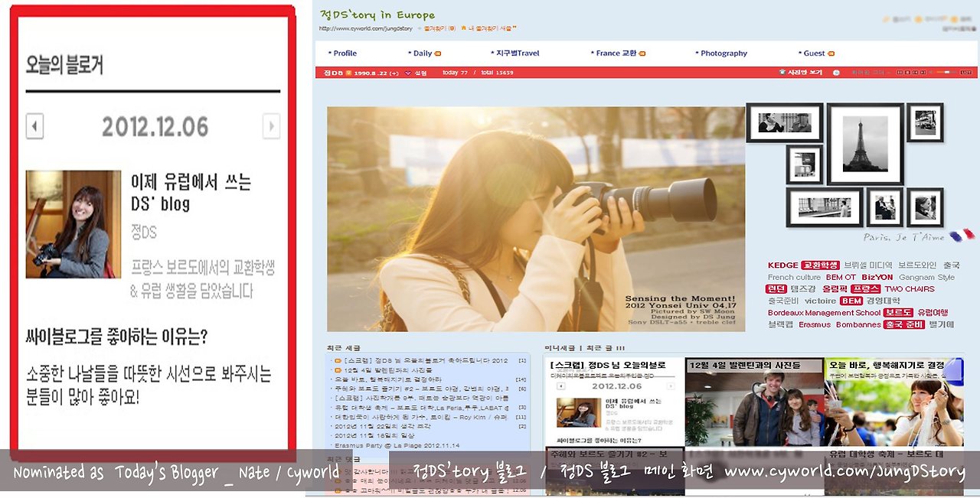Click the 미니새글 tab heading
The height and width of the screenshot is (498, 980).
point(560,348)
